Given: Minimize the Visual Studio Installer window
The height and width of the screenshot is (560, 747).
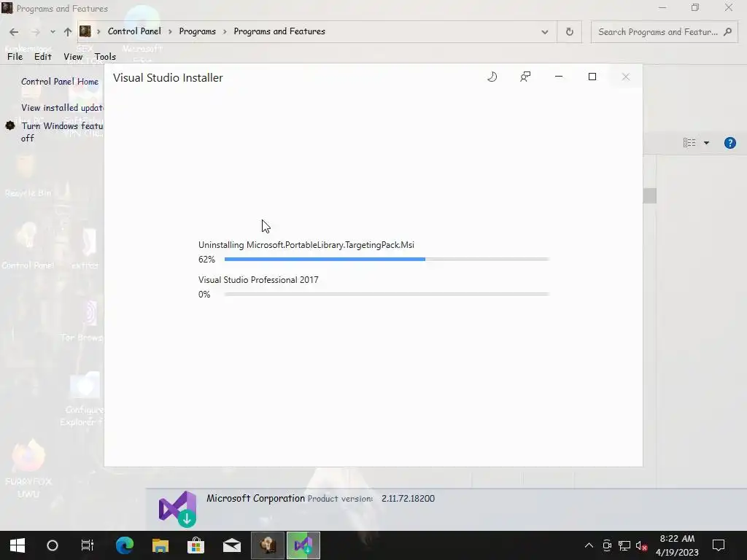Looking at the screenshot, I should 559,77.
